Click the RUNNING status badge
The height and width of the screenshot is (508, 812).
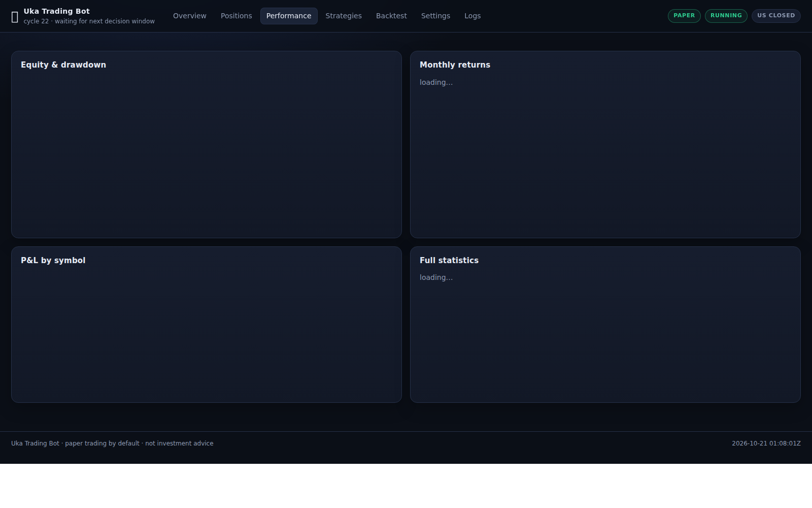(x=726, y=16)
